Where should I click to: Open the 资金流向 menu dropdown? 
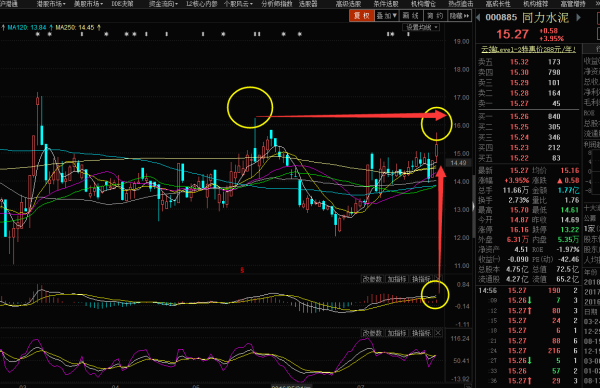tap(163, 4)
